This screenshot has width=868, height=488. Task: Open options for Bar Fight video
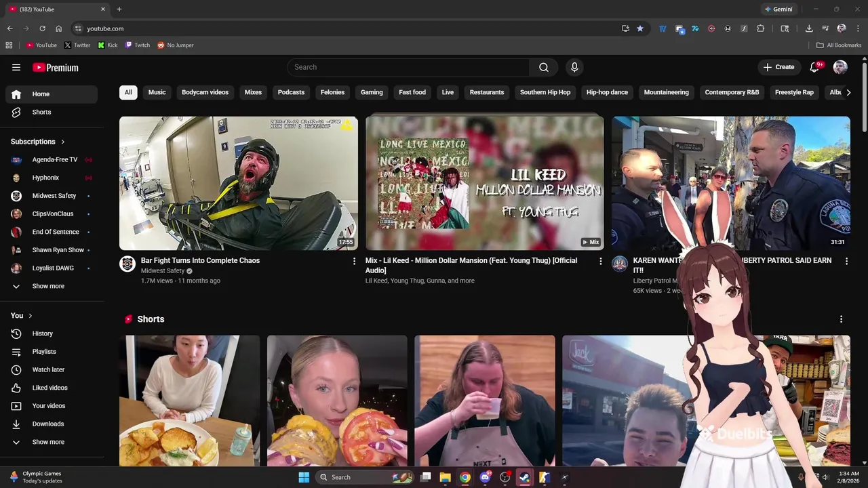point(354,261)
